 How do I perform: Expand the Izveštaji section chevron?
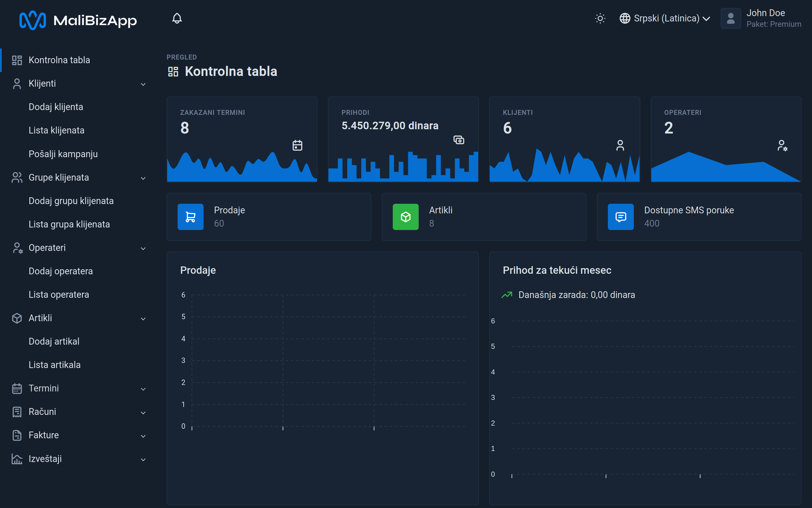pos(143,460)
